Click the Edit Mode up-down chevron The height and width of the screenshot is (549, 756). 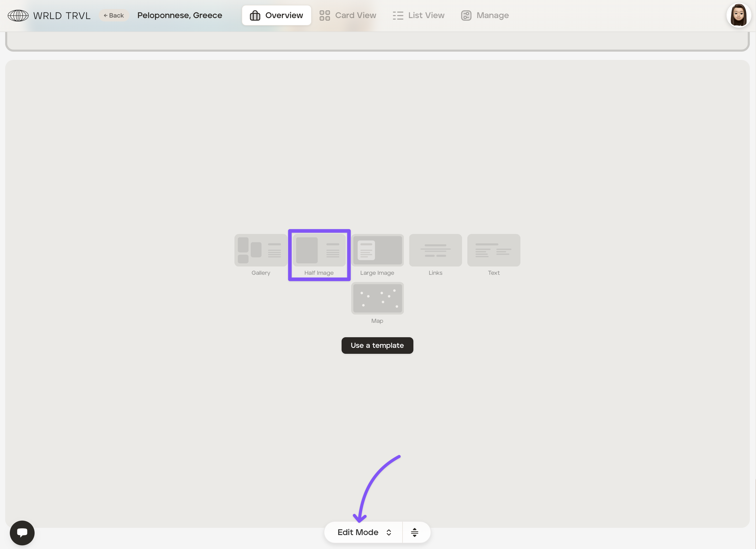[389, 532]
